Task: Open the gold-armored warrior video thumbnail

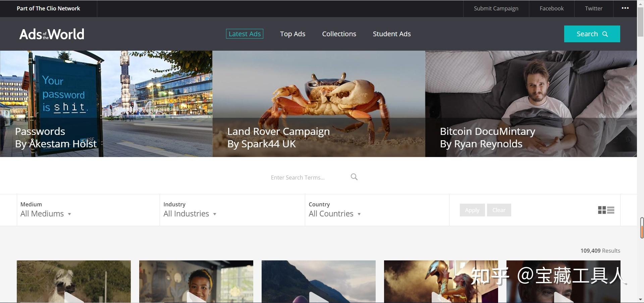Action: [x=441, y=282]
